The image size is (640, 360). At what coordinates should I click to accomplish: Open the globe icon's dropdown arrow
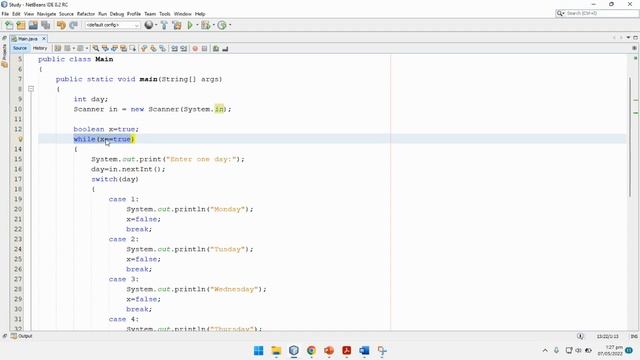(x=156, y=25)
